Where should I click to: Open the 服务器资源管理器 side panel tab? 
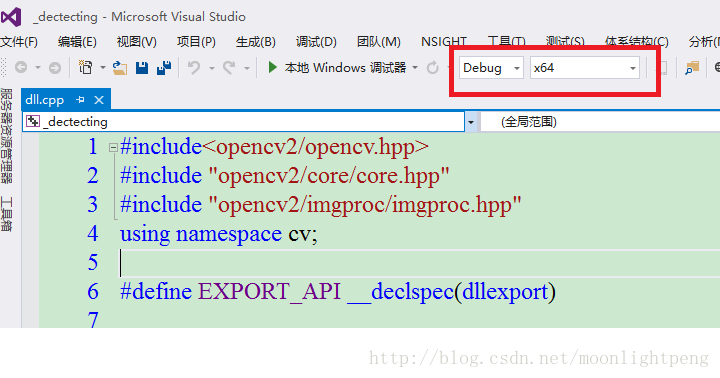pos(6,135)
